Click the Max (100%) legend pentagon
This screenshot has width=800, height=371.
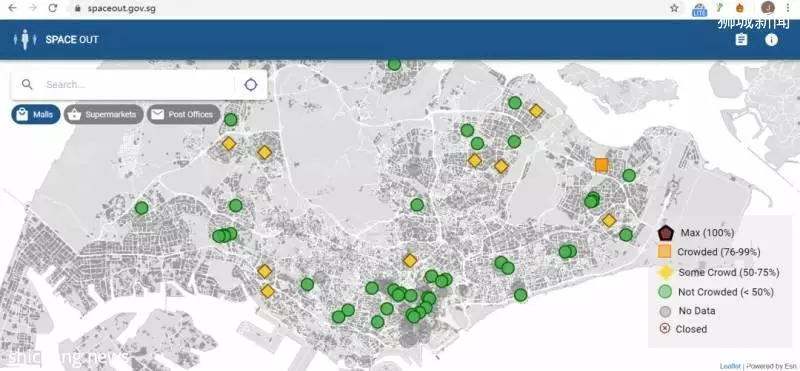pos(665,233)
